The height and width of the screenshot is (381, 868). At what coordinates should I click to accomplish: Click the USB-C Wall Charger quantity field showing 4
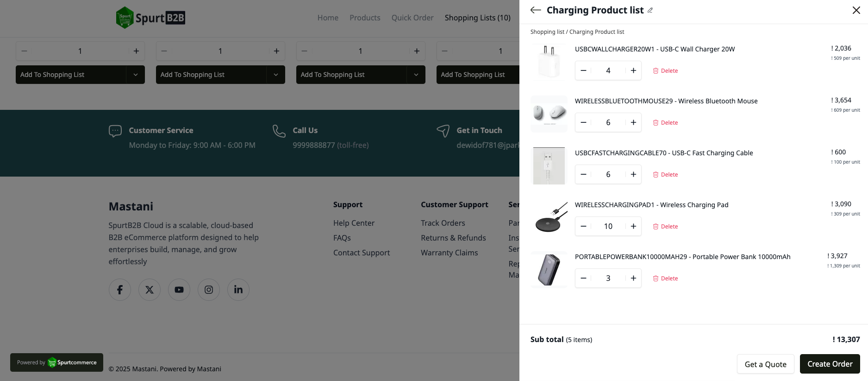608,70
